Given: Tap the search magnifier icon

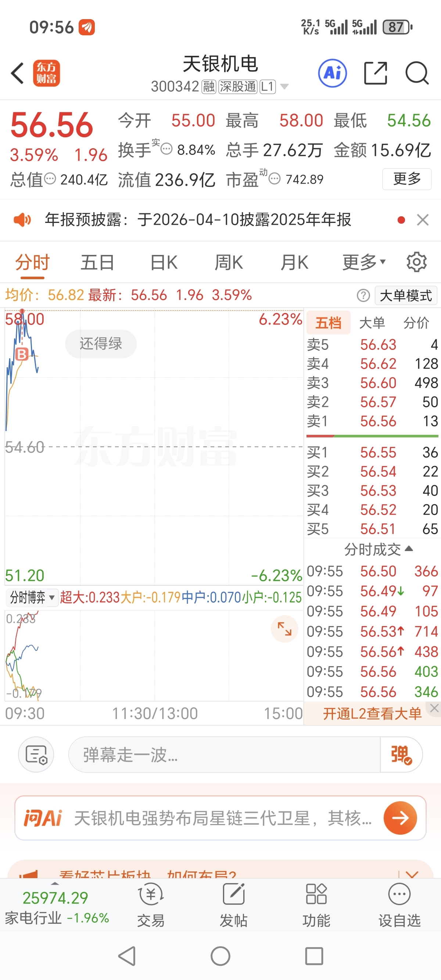Looking at the screenshot, I should (x=417, y=73).
